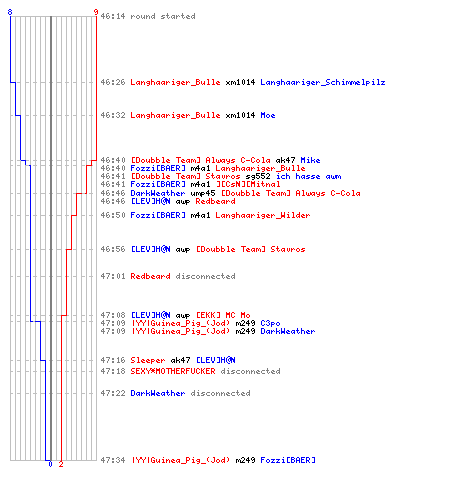The image size is (450, 500).
Task: Select Langhaariger_Wilder victim name
Action: 263,215
